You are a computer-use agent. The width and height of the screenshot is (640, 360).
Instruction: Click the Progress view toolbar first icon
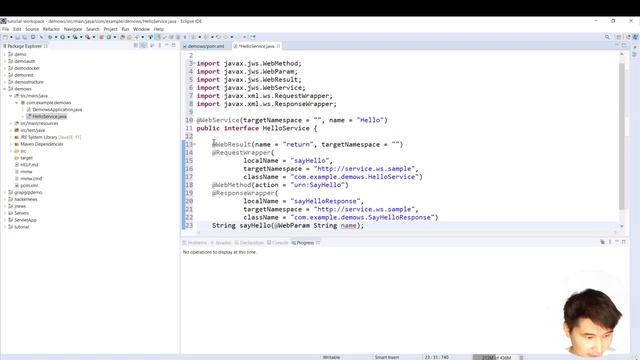(x=602, y=242)
